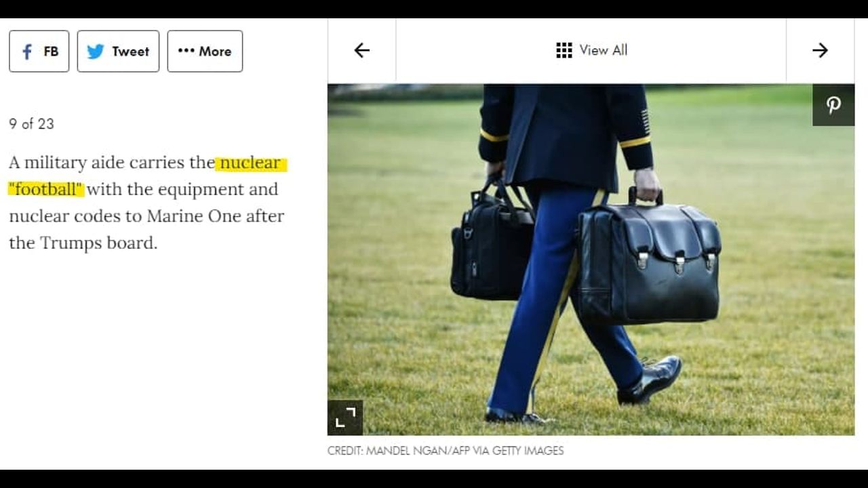Click the three-dot ellipsis icon
This screenshot has height=488, width=868.
186,51
